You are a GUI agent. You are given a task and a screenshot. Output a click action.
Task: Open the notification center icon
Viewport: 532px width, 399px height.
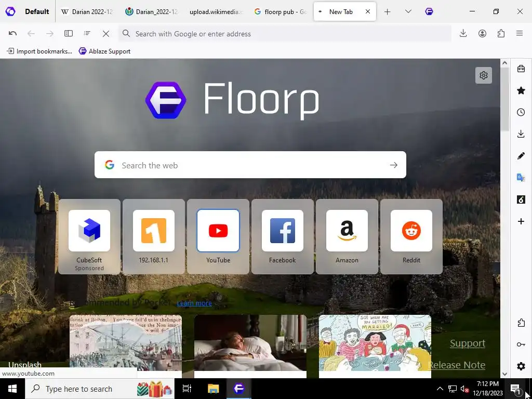click(515, 389)
